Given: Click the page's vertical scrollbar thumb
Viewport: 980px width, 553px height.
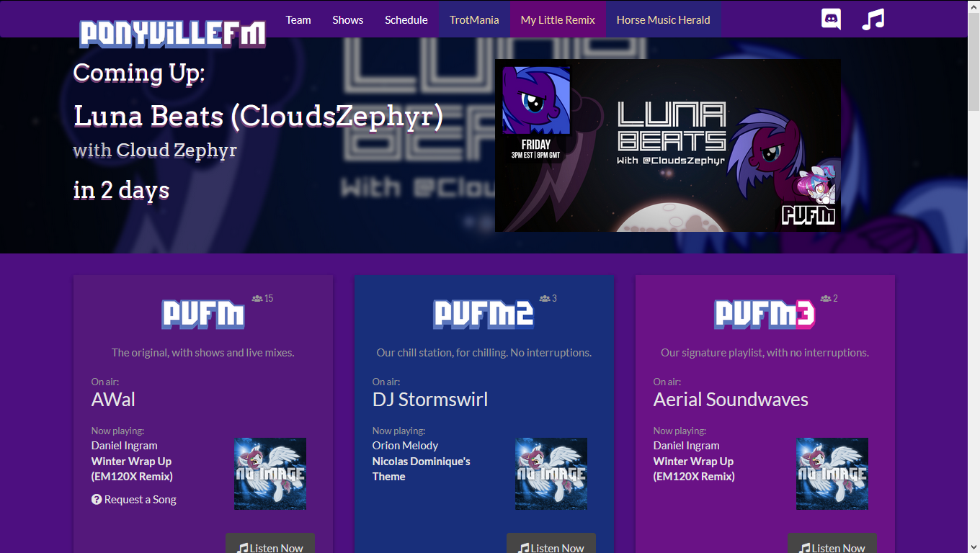Looking at the screenshot, I should (x=974, y=62).
